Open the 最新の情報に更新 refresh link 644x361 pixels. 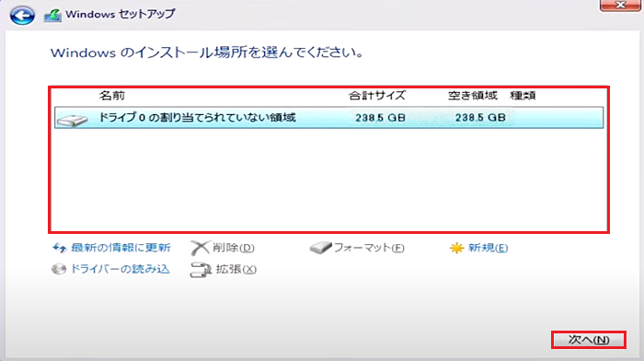pos(121,248)
